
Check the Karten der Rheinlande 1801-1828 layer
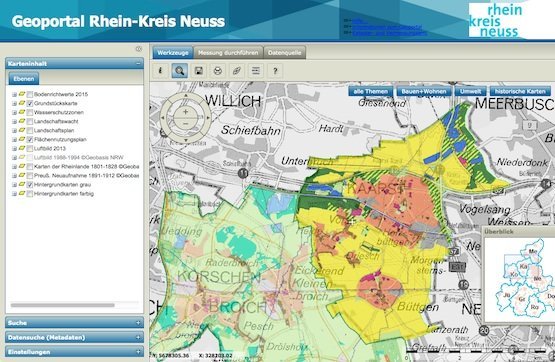[30, 167]
